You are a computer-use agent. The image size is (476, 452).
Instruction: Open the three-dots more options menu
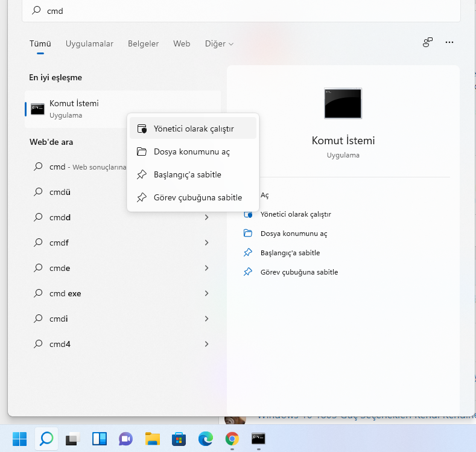(x=449, y=42)
